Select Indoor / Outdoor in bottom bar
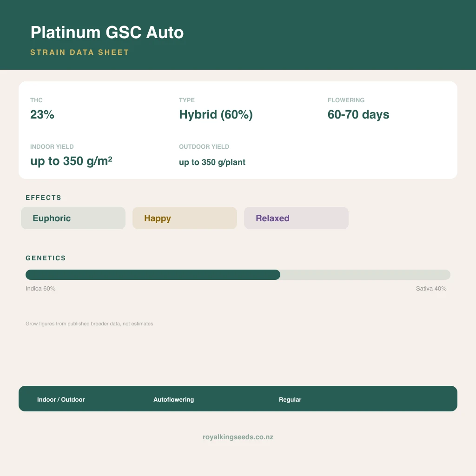This screenshot has height=476, width=476. (x=61, y=399)
